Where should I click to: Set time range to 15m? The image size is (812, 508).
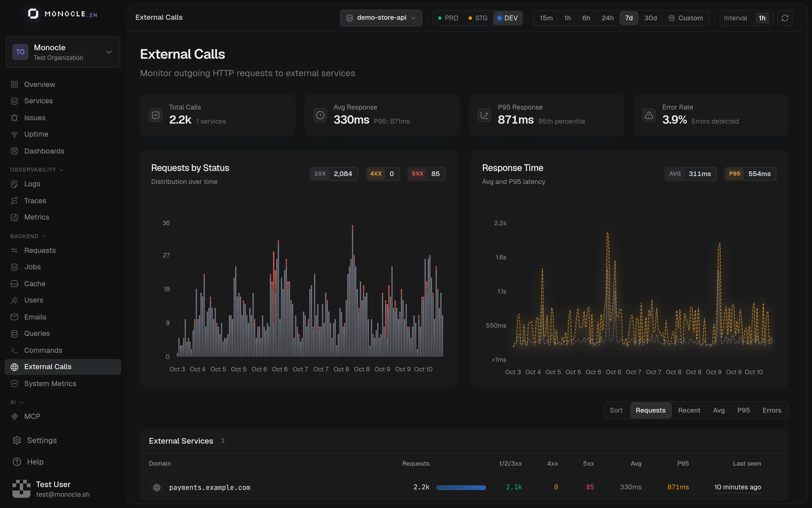coord(546,18)
